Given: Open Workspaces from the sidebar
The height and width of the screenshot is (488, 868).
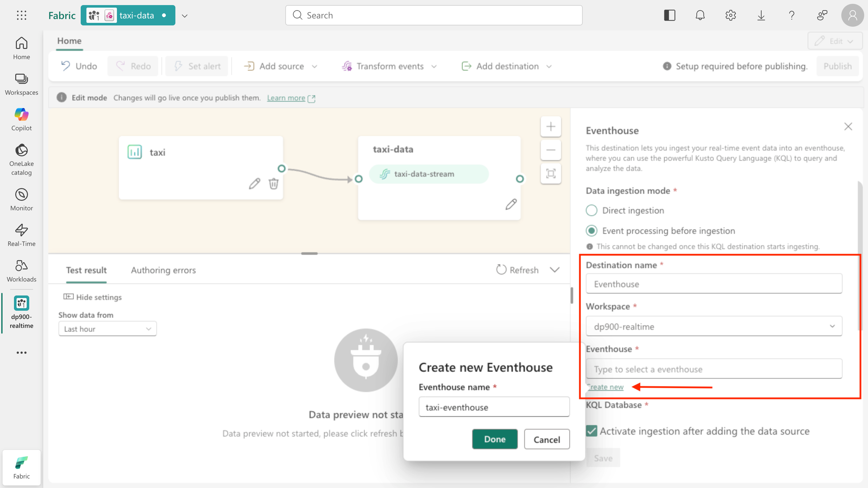Looking at the screenshot, I should 21,84.
